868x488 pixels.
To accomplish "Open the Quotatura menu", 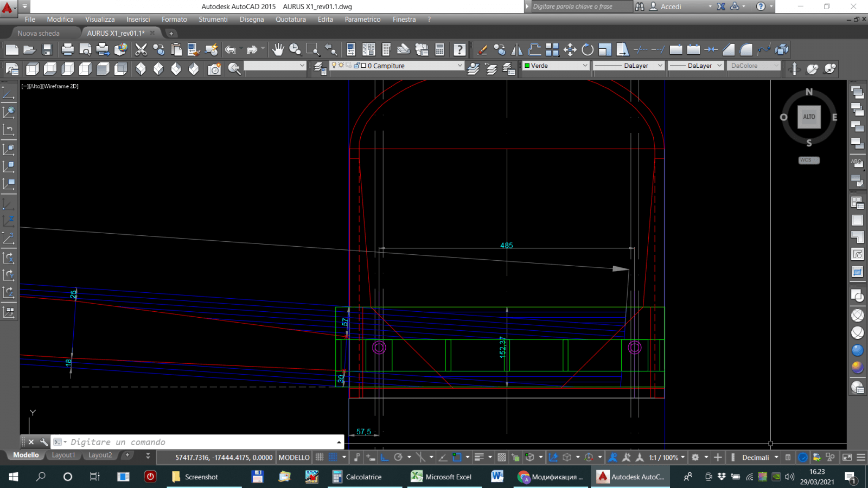I will point(290,19).
